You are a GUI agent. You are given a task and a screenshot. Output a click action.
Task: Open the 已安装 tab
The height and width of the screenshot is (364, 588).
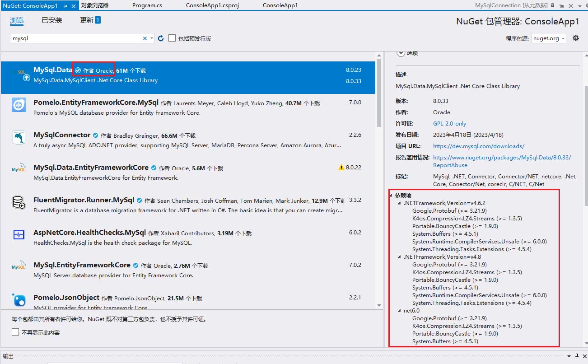(x=52, y=20)
